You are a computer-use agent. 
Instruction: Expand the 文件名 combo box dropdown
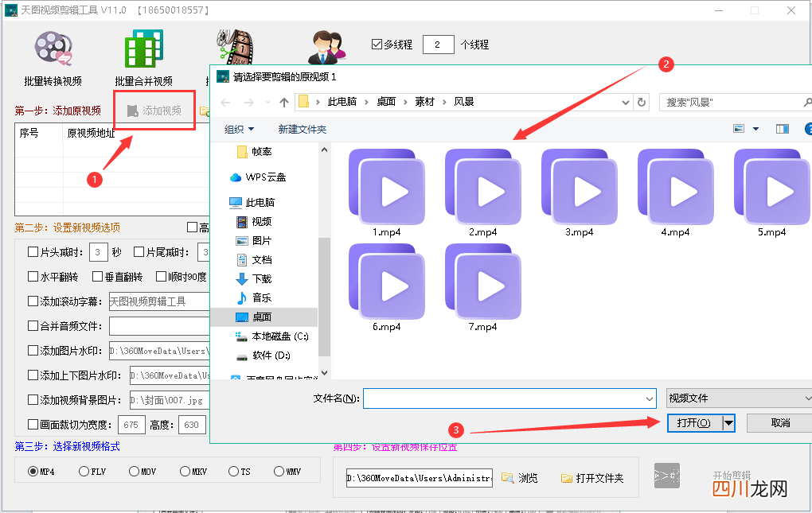click(650, 398)
